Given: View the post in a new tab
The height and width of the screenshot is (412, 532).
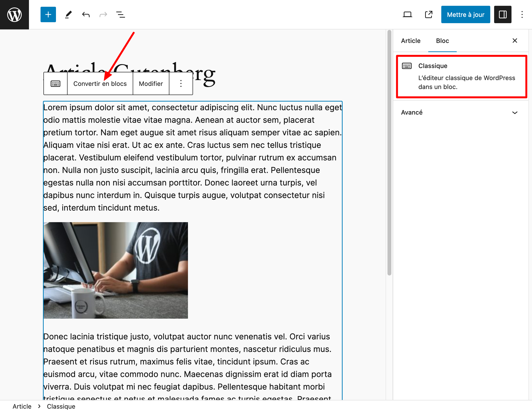Looking at the screenshot, I should coord(428,14).
